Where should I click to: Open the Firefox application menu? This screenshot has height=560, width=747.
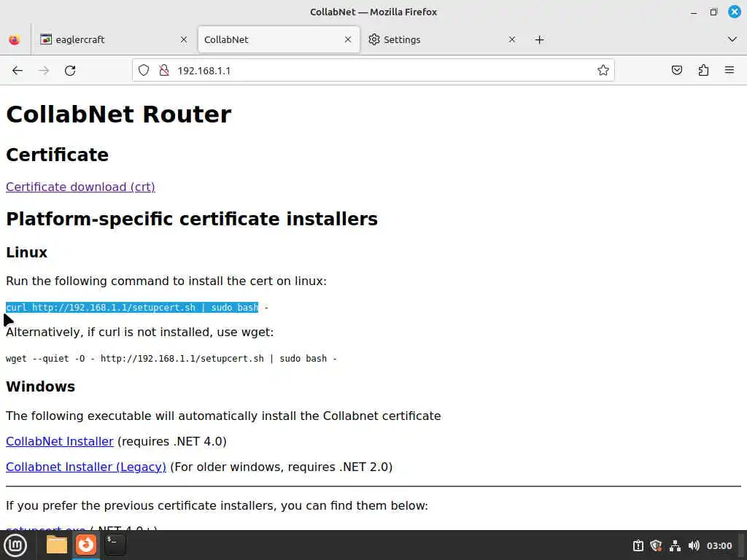tap(729, 71)
